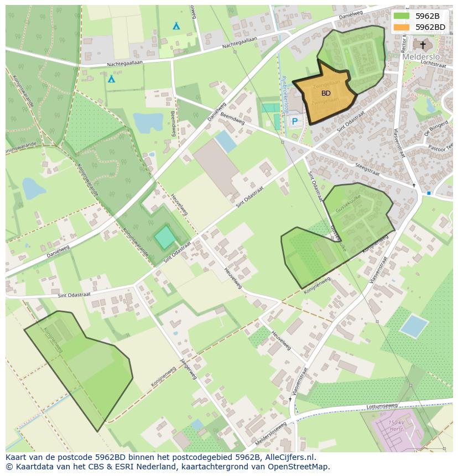Viewport: 458px width, 476px height.
Task: Click the campsite tent icon near Nachtegaallaan label
Action: [111, 79]
